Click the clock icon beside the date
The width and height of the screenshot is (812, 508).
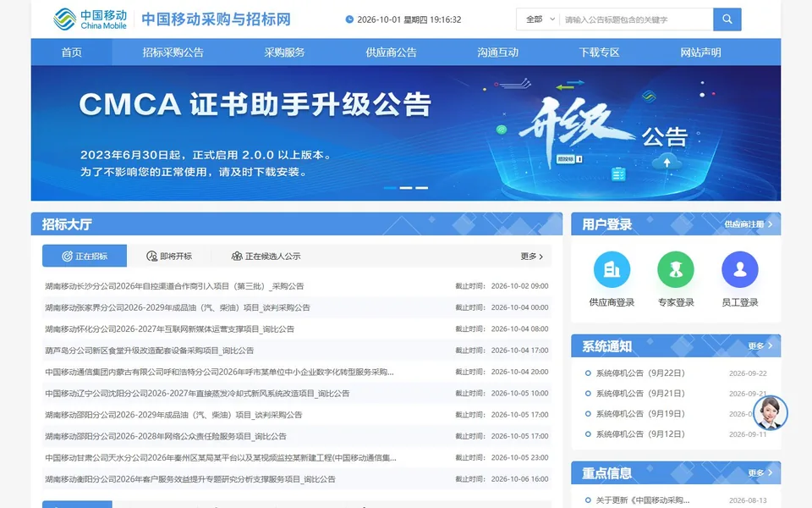pos(349,19)
